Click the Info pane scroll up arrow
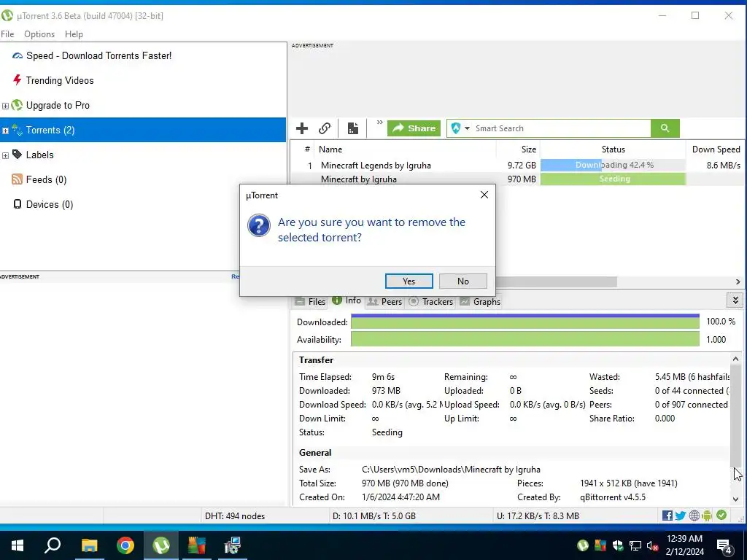 tap(735, 359)
